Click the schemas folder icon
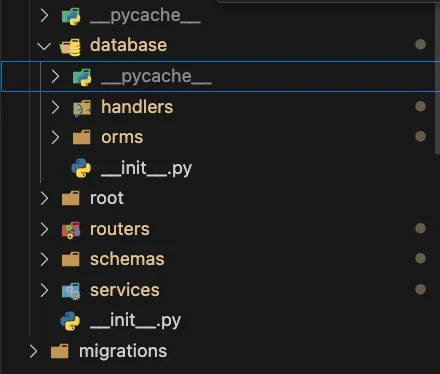The height and width of the screenshot is (374, 440). (x=71, y=259)
